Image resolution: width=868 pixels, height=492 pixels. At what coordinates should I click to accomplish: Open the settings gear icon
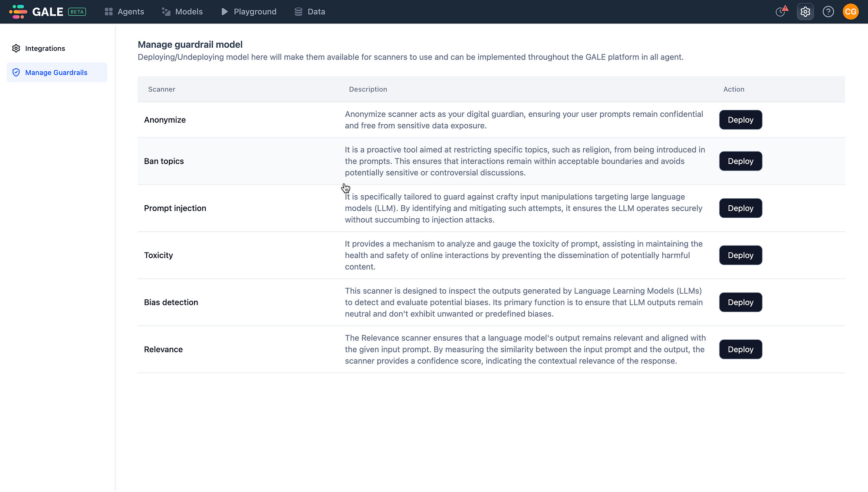(805, 12)
